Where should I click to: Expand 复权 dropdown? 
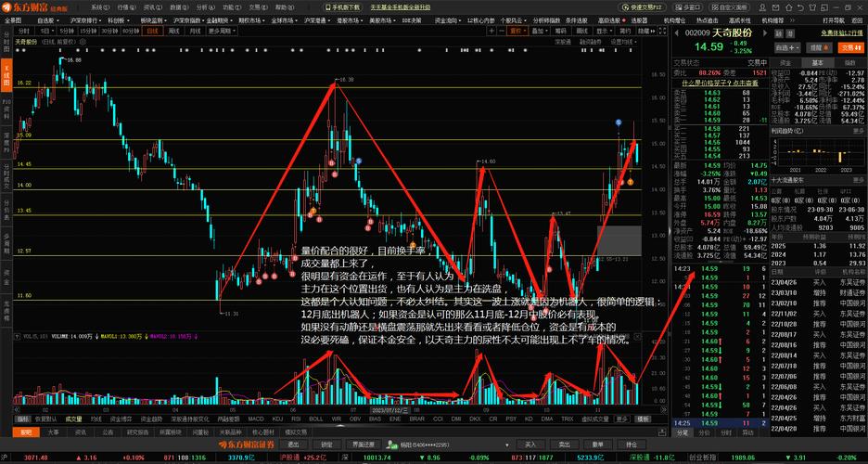coord(518,31)
